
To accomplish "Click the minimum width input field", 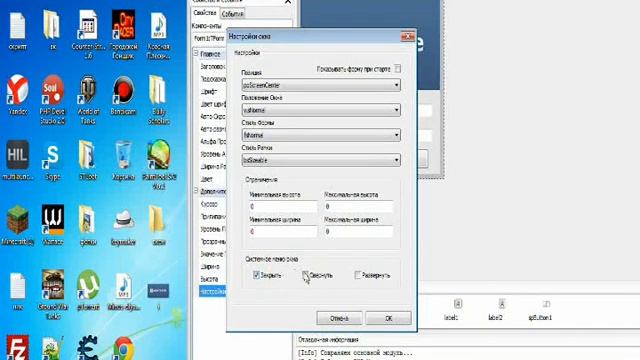I will (x=283, y=231).
